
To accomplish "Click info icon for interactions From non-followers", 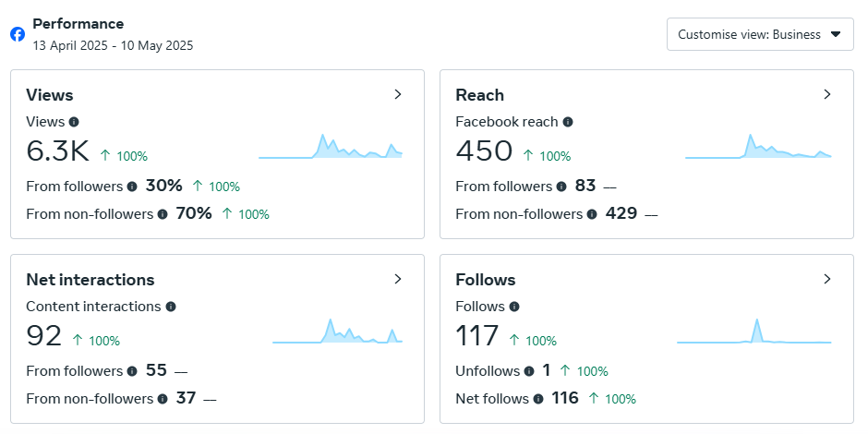I will pos(163,399).
